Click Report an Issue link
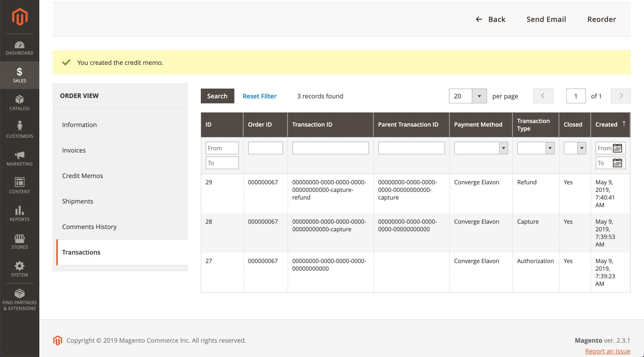 coord(608,351)
